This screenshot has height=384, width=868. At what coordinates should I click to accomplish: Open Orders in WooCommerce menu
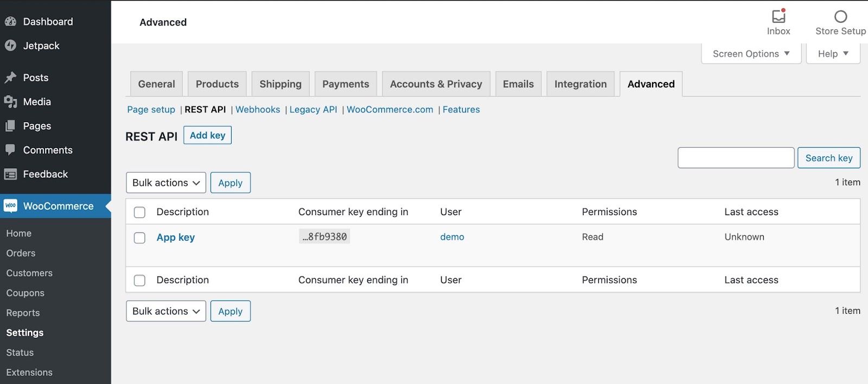pos(21,253)
